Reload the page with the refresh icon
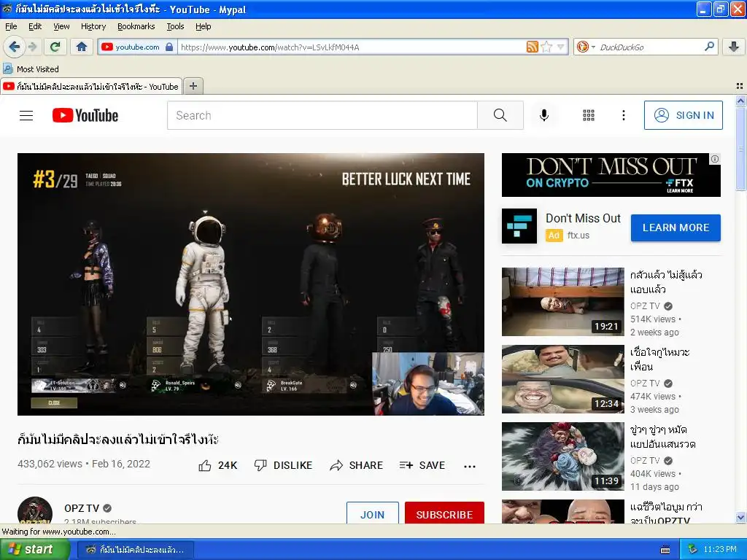Screen dimensions: 747x560 click(55, 47)
